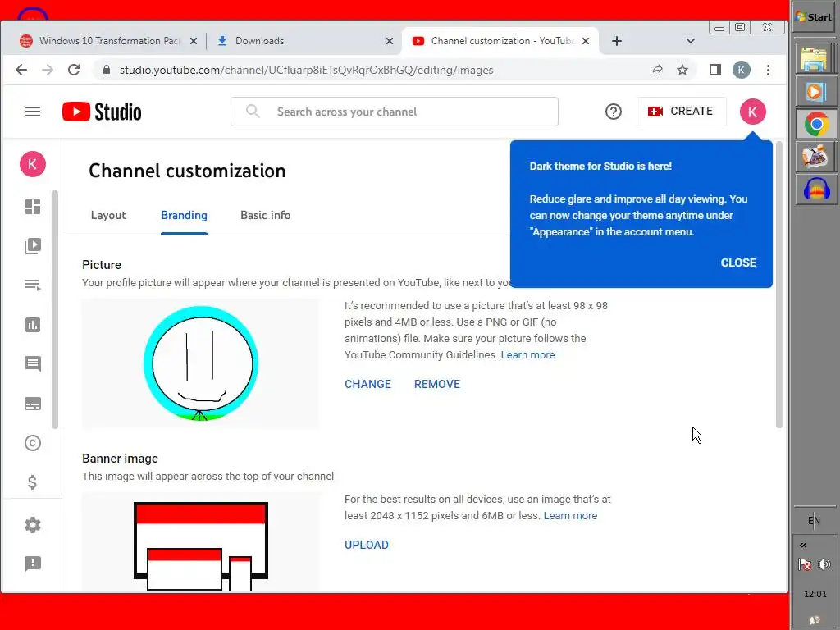
Task: Open the Help question mark icon
Action: [614, 112]
